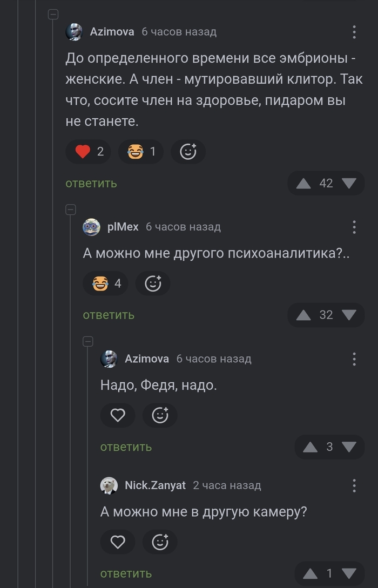Like Nick.Zanyat's comment with heart

click(118, 542)
